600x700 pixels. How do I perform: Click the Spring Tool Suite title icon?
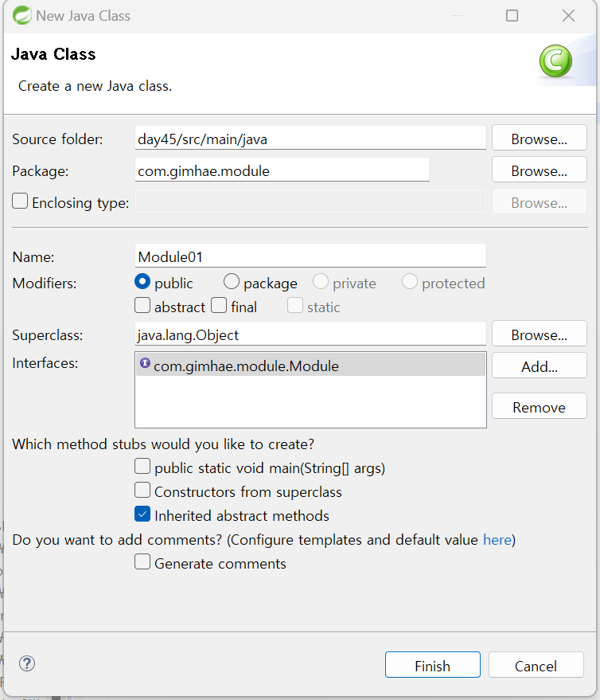pyautogui.click(x=21, y=16)
